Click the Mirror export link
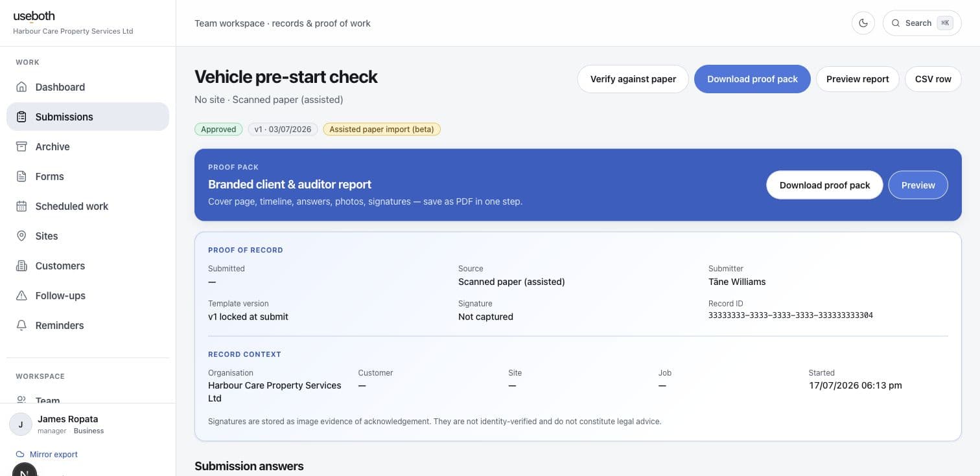Screen dimensions: 980x476 click(x=47, y=454)
